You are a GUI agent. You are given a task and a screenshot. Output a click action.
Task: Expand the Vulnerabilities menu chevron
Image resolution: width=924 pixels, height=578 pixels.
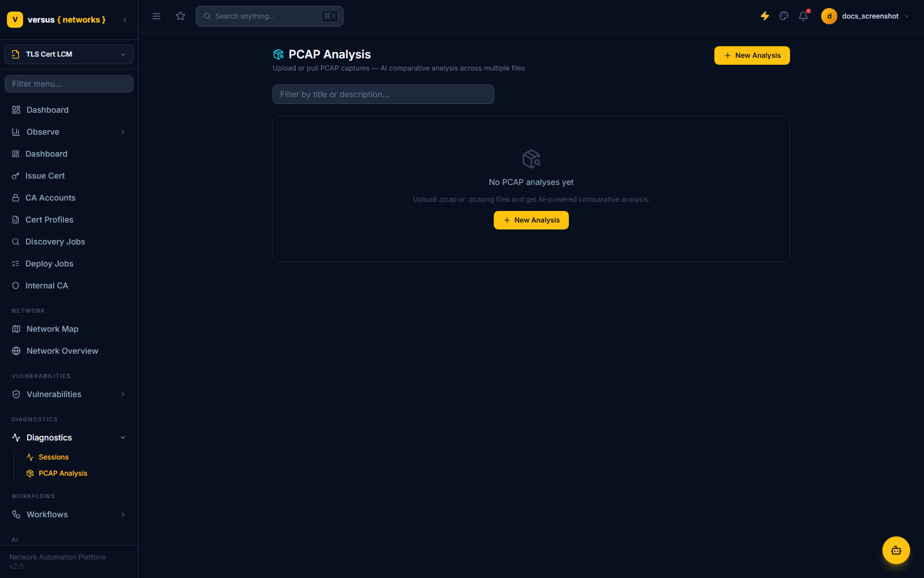pos(123,394)
